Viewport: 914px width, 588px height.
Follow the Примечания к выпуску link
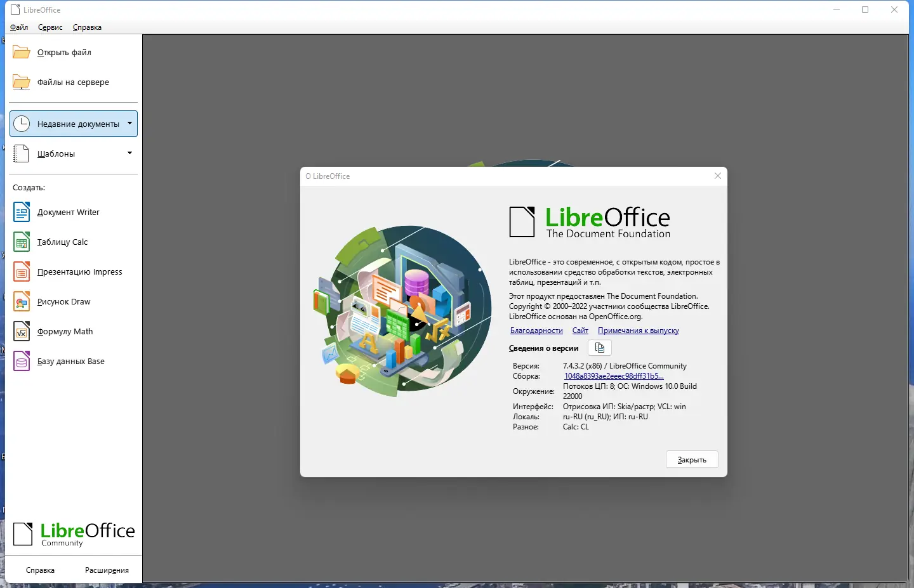(638, 330)
